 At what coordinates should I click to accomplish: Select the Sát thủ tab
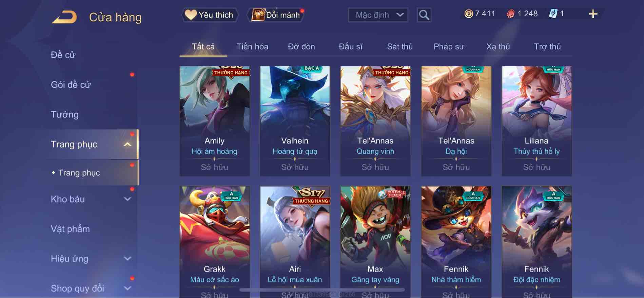(400, 46)
